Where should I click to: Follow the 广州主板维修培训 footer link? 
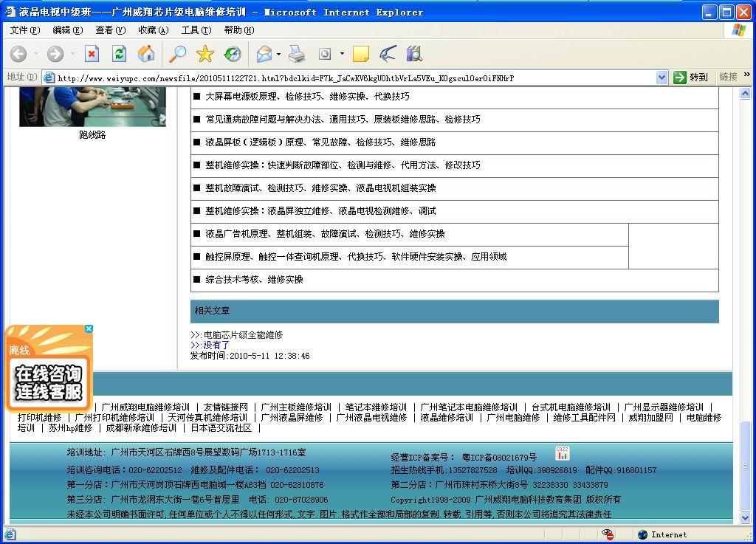click(296, 407)
